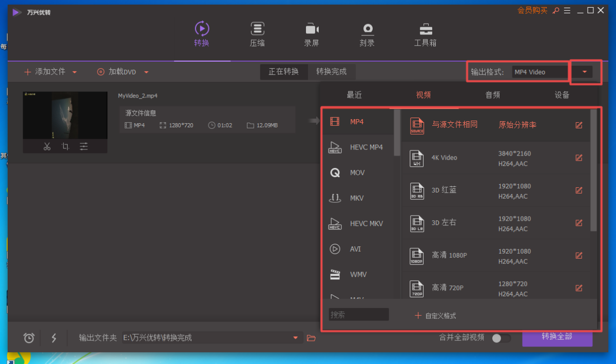
Task: Open effects adjustment sliders icon
Action: 84,146
